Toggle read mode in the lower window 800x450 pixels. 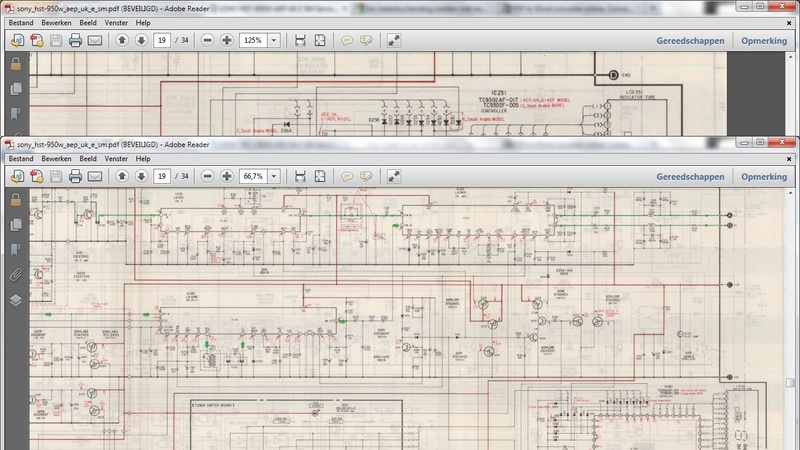(x=394, y=176)
